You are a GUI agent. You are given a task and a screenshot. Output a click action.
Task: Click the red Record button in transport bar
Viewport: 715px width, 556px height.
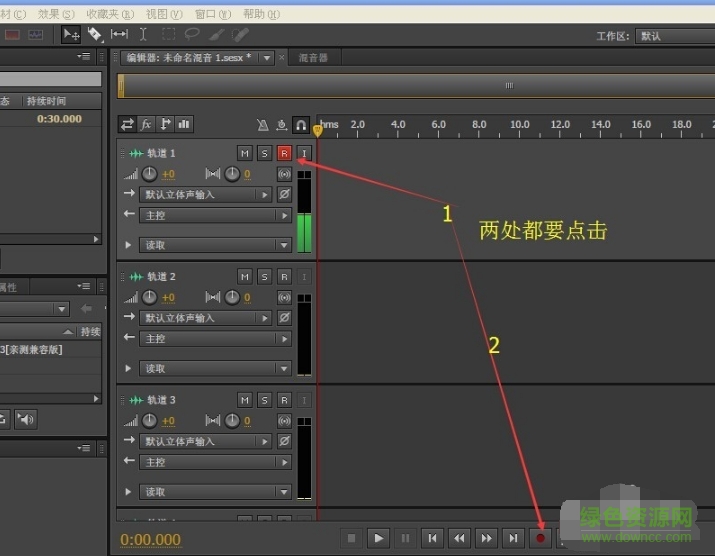pyautogui.click(x=541, y=538)
